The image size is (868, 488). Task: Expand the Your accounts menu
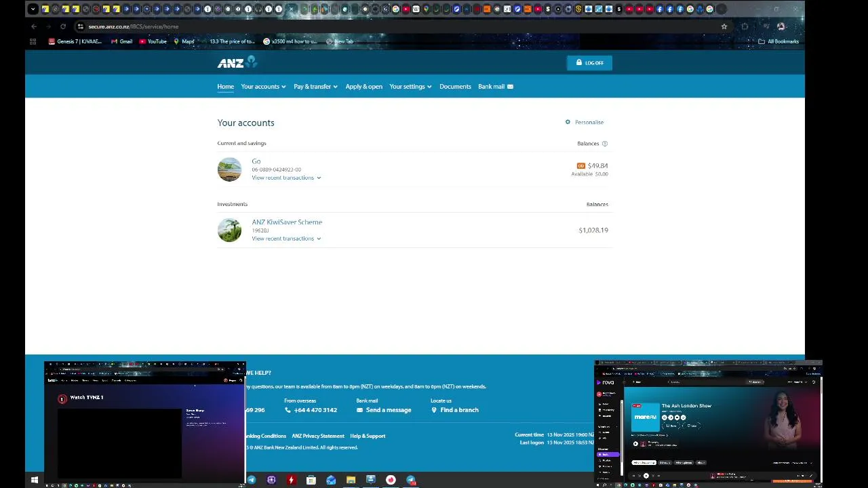pyautogui.click(x=263, y=87)
